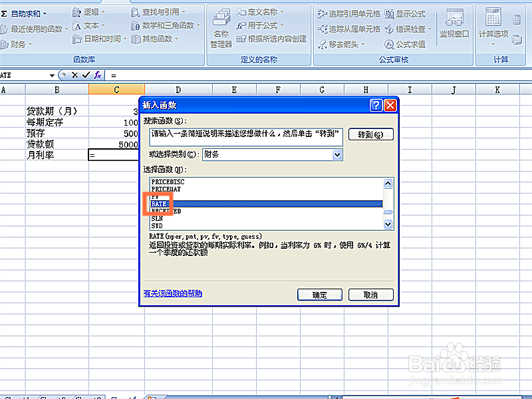Click Remove Arrows (移去箭头)
This screenshot has width=532, height=399.
point(341,44)
